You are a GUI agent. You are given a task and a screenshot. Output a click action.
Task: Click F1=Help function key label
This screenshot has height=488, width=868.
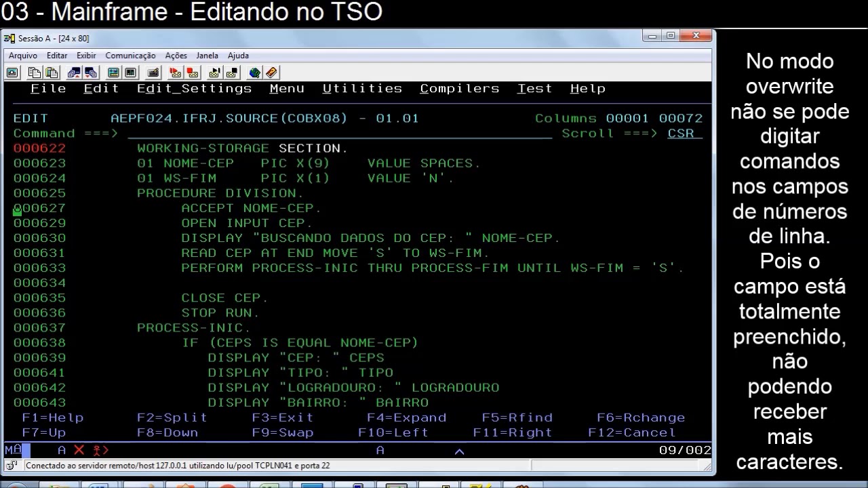coord(53,418)
